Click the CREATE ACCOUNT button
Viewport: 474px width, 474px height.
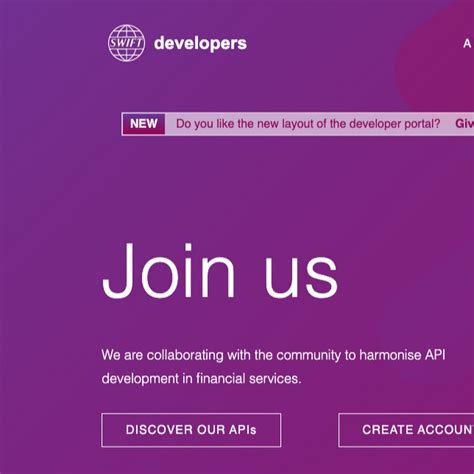click(x=406, y=430)
